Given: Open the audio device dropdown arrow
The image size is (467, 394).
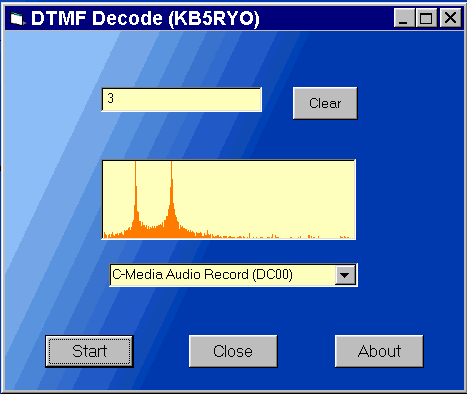Looking at the screenshot, I should click(345, 275).
